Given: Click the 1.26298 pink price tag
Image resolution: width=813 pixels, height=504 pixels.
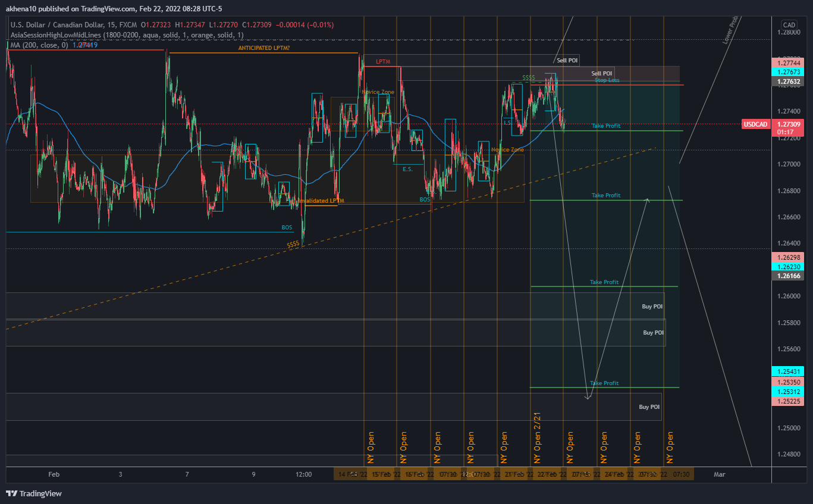Looking at the screenshot, I should (x=787, y=257).
